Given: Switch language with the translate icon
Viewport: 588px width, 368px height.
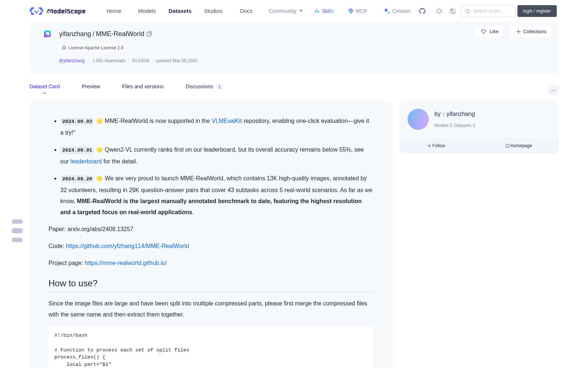Looking at the screenshot, I should (x=452, y=11).
